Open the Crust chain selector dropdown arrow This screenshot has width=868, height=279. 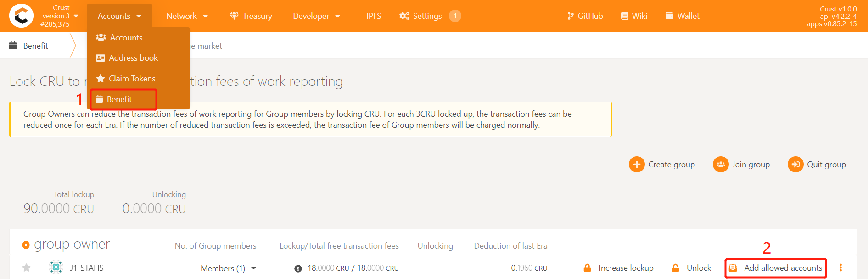pos(76,16)
